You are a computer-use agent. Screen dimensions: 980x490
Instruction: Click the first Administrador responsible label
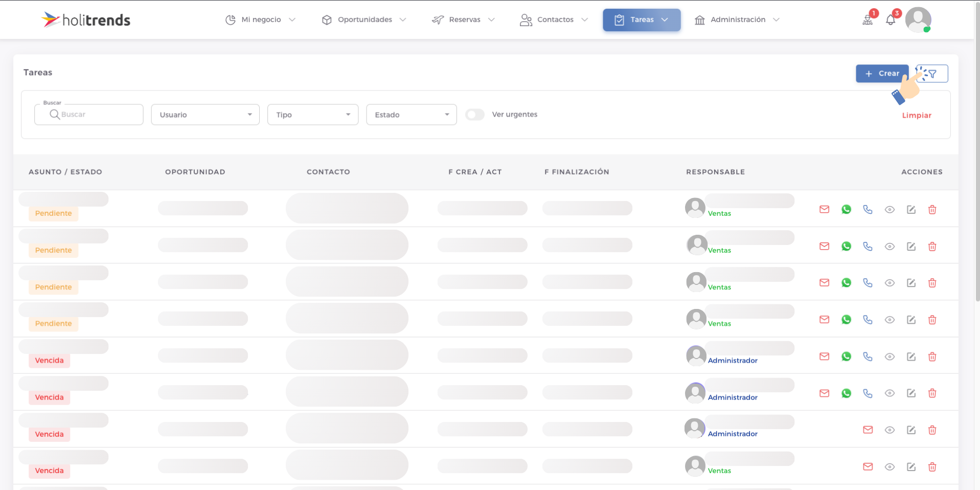[x=733, y=361]
